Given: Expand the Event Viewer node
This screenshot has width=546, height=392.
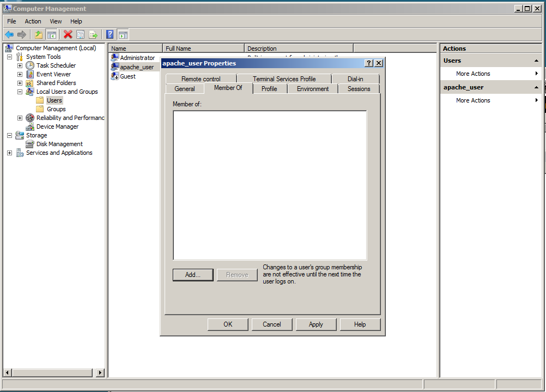Looking at the screenshot, I should point(20,74).
